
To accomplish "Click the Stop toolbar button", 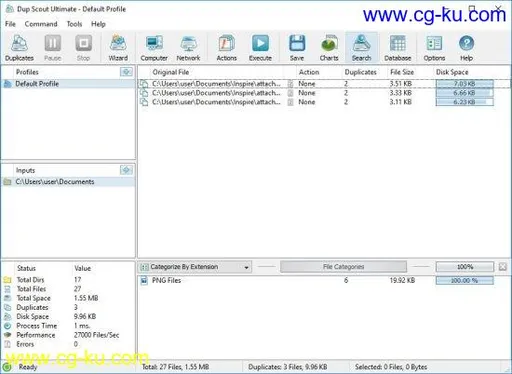I will coord(83,48).
